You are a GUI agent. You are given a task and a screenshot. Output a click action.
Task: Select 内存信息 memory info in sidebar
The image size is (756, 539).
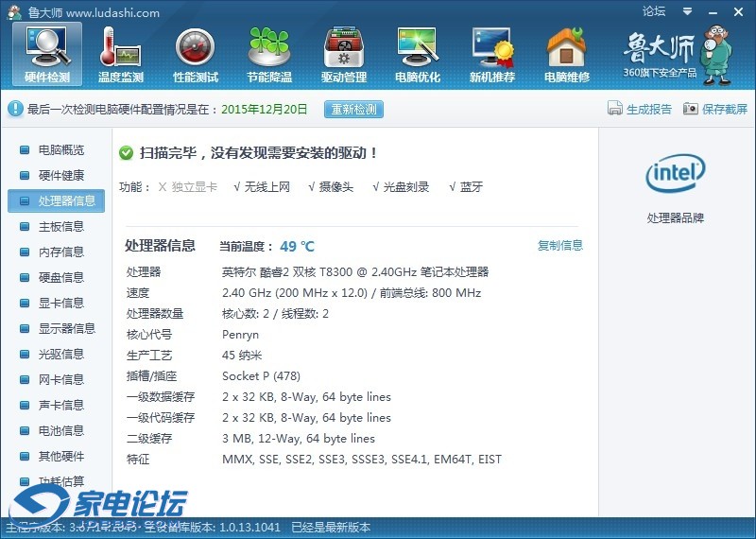[x=60, y=252]
